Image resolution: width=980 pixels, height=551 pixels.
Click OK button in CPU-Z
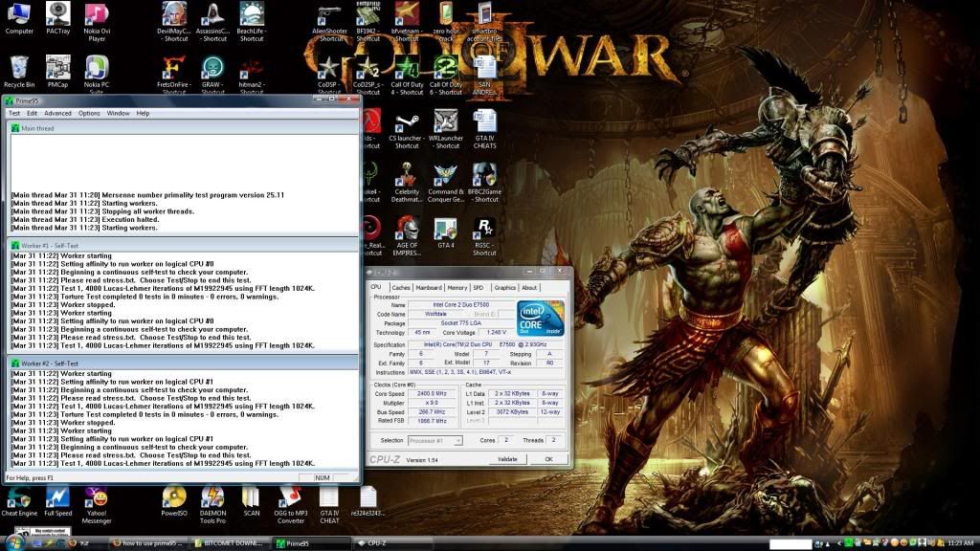[x=548, y=459]
